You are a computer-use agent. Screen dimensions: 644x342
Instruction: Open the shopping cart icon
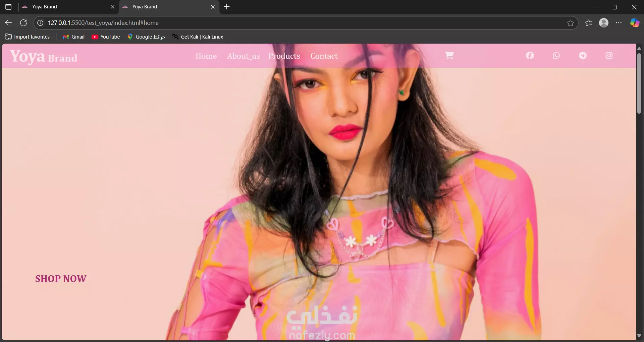pos(449,55)
